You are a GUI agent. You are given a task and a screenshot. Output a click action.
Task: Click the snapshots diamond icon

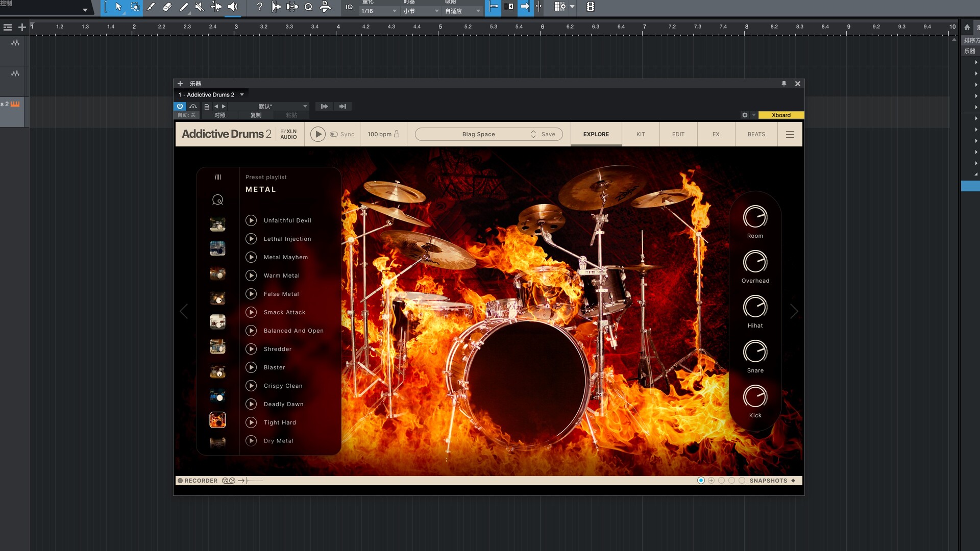(793, 481)
